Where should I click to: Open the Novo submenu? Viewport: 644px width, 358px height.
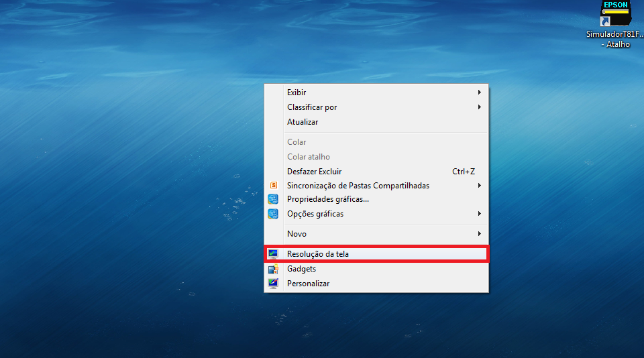pos(376,234)
